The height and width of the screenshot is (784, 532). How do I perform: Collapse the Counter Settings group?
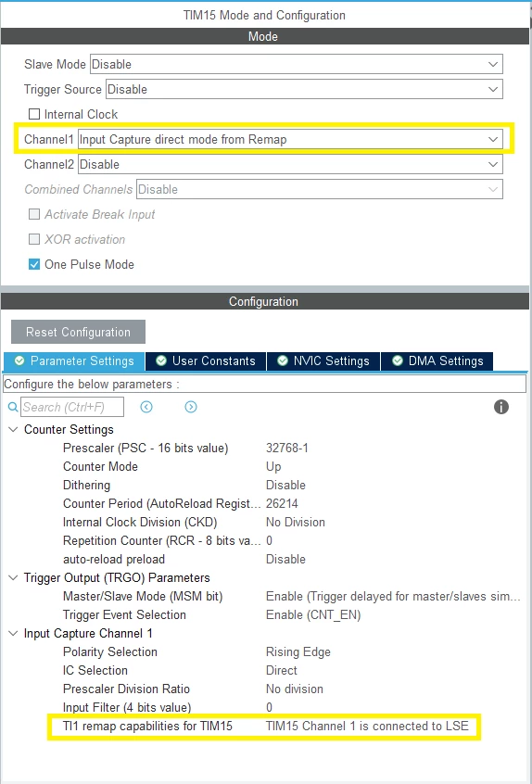click(14, 429)
